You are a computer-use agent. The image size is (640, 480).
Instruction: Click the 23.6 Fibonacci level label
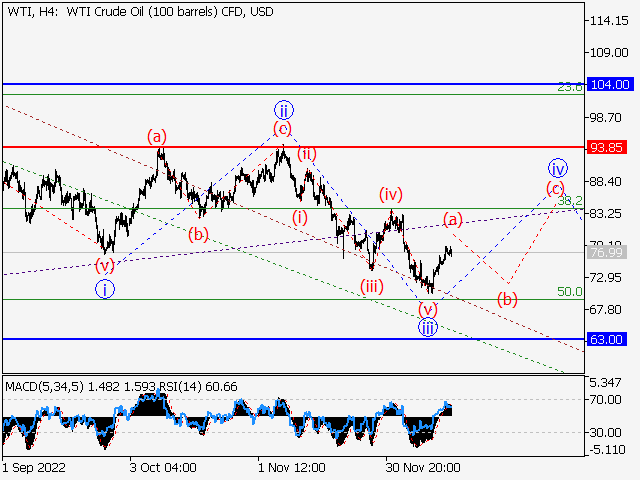coord(570,87)
